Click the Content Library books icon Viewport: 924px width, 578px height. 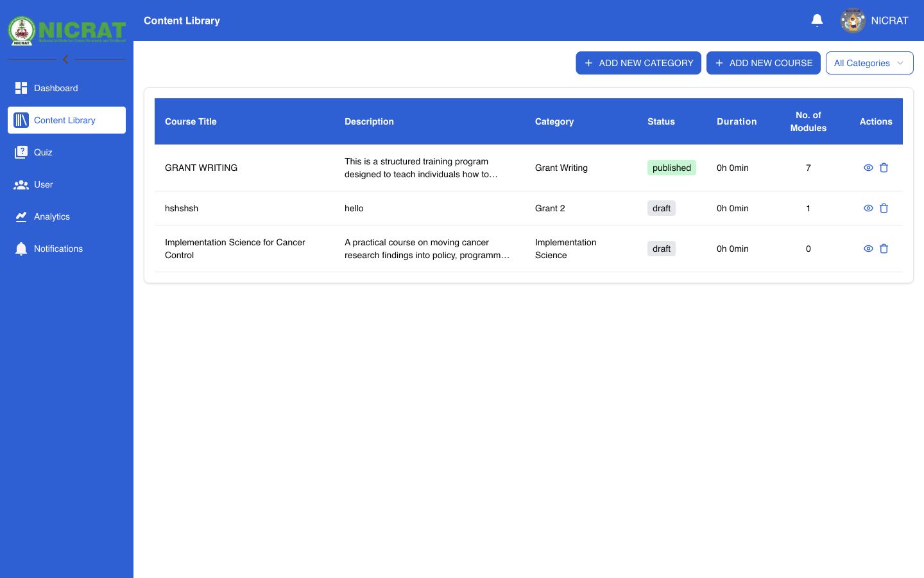pos(21,120)
